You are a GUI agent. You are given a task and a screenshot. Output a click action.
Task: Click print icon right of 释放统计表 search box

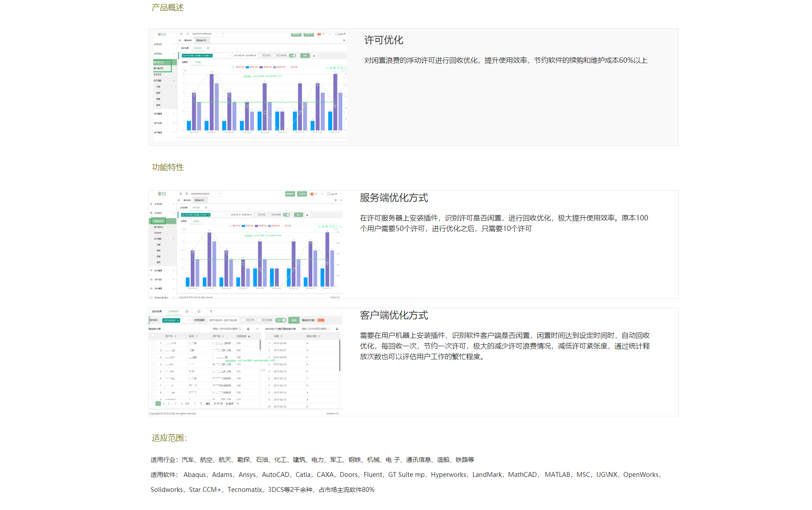click(248, 329)
